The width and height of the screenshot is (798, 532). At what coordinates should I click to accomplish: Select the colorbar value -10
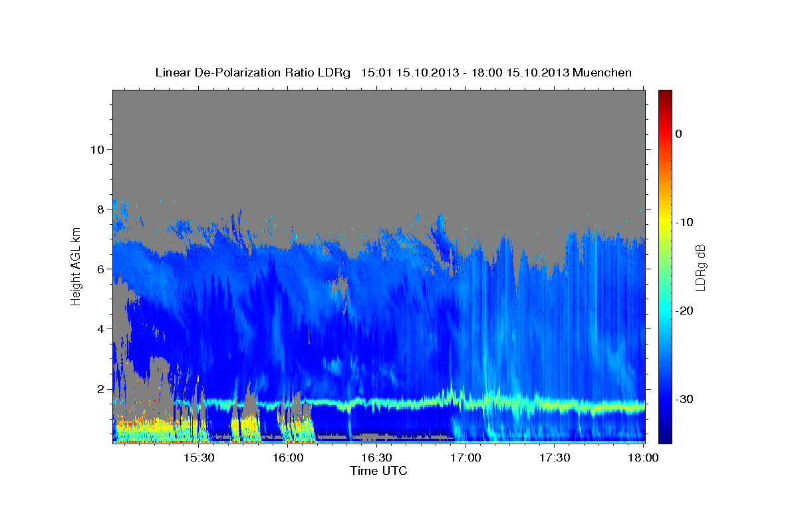pos(684,222)
